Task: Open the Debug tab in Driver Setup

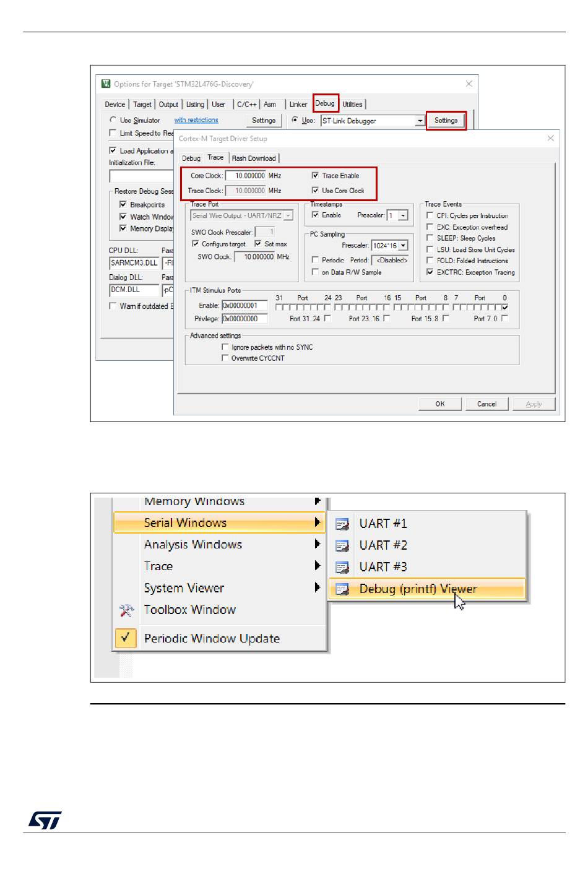Action: (x=191, y=158)
